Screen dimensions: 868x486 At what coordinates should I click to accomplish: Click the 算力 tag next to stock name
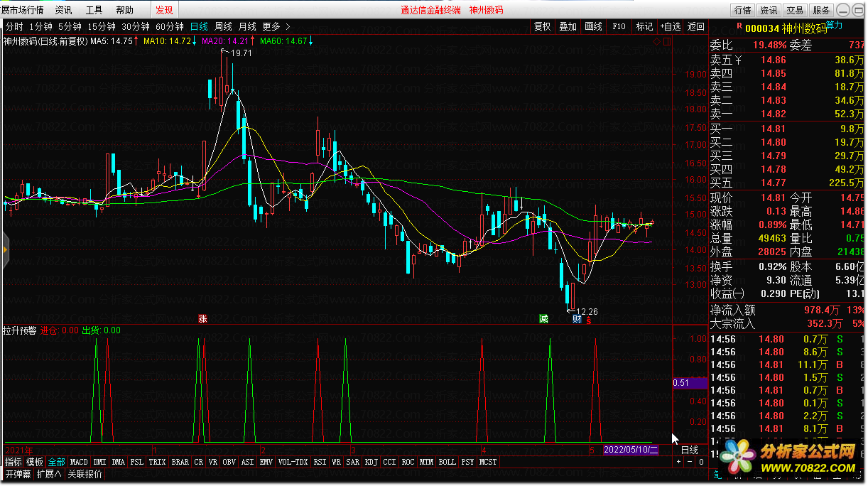coord(835,26)
